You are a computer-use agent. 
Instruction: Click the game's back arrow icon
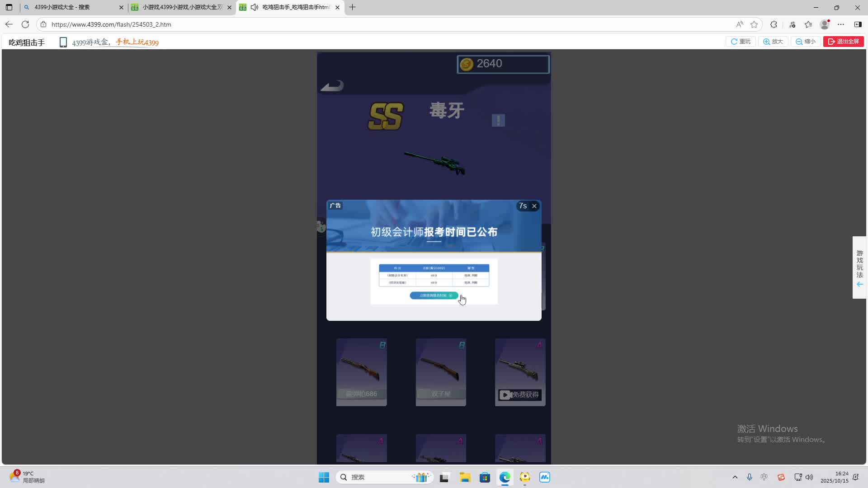(332, 86)
